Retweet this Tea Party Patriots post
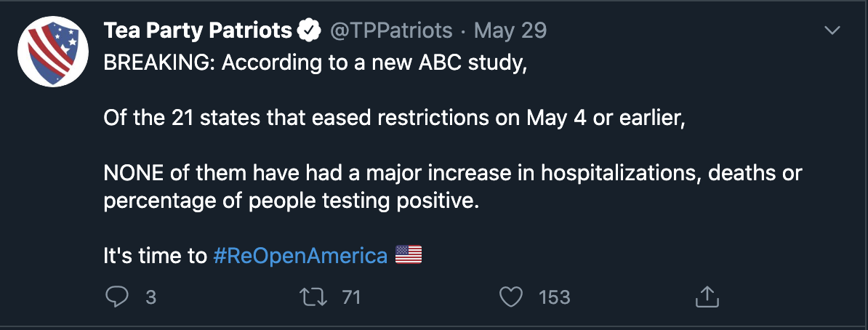This screenshot has width=868, height=330. pos(313,297)
